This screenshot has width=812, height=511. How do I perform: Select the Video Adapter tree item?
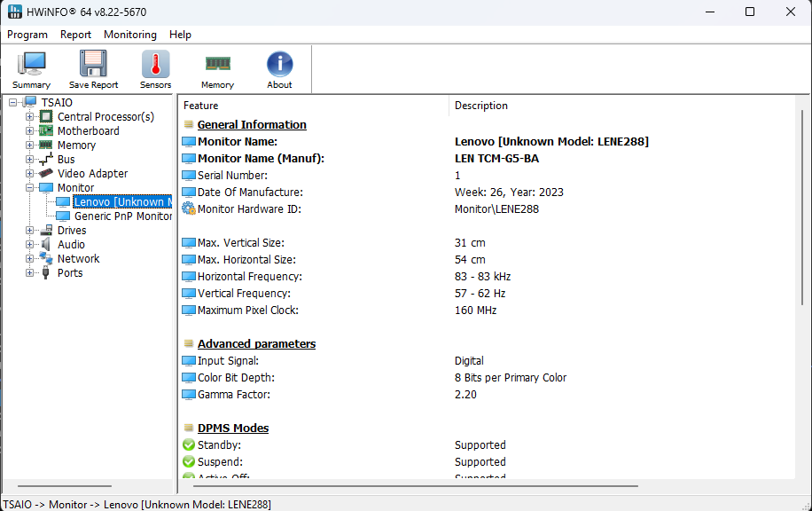point(93,174)
